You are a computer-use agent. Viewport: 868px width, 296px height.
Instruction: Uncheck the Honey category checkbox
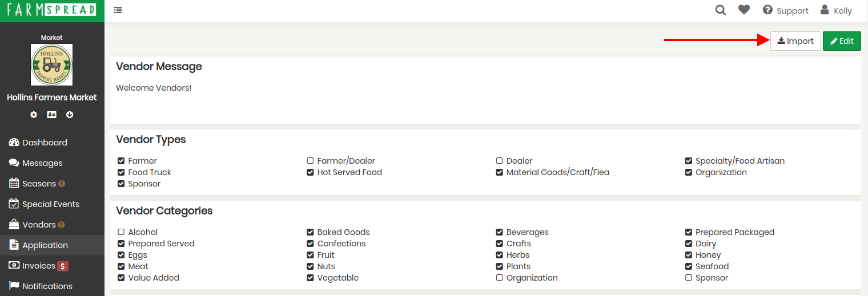tap(689, 255)
